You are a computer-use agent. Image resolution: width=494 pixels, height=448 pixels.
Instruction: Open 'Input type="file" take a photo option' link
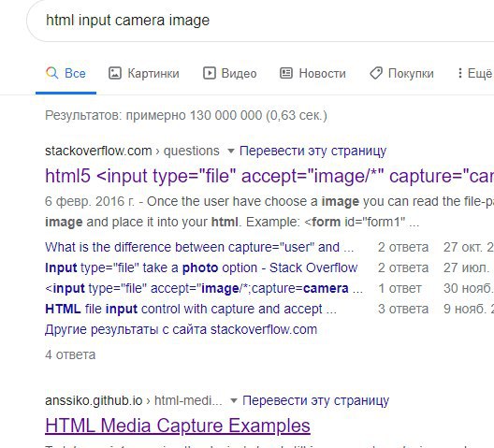click(x=201, y=267)
